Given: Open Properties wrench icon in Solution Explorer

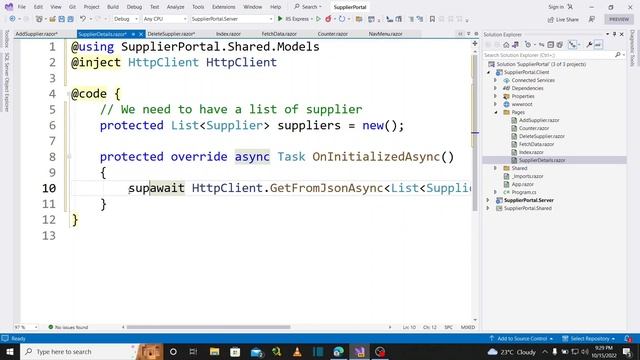Looking at the screenshot, I should click(x=589, y=45).
